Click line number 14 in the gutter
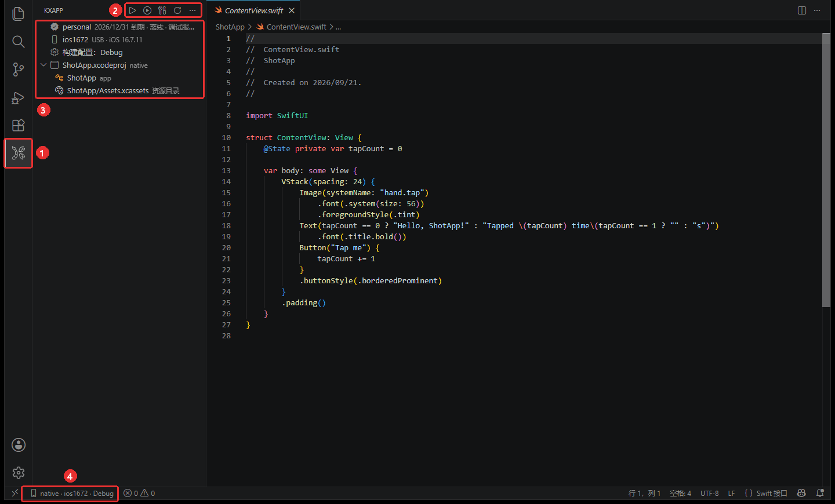Viewport: 835px width, 504px height. tap(226, 182)
